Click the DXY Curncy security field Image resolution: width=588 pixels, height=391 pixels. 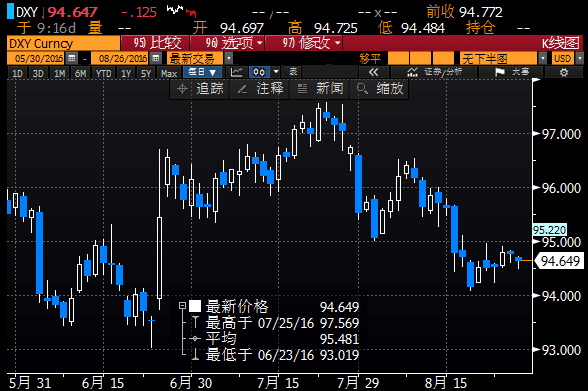(63, 43)
